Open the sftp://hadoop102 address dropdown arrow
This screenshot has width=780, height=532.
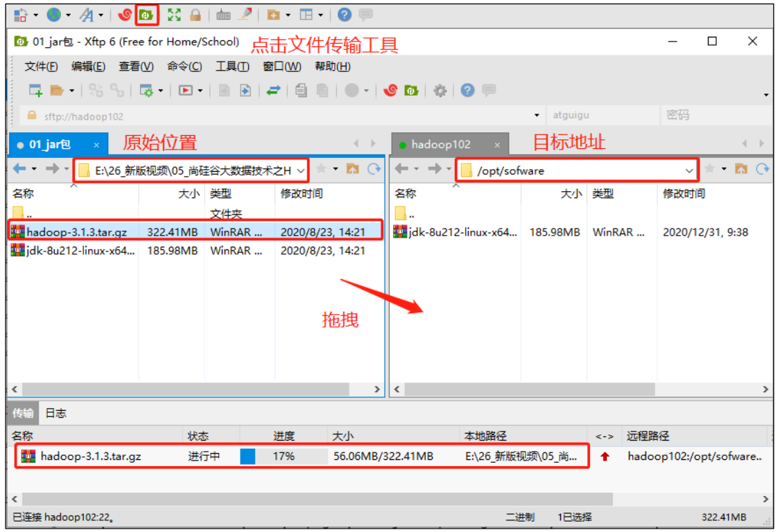pyautogui.click(x=537, y=116)
